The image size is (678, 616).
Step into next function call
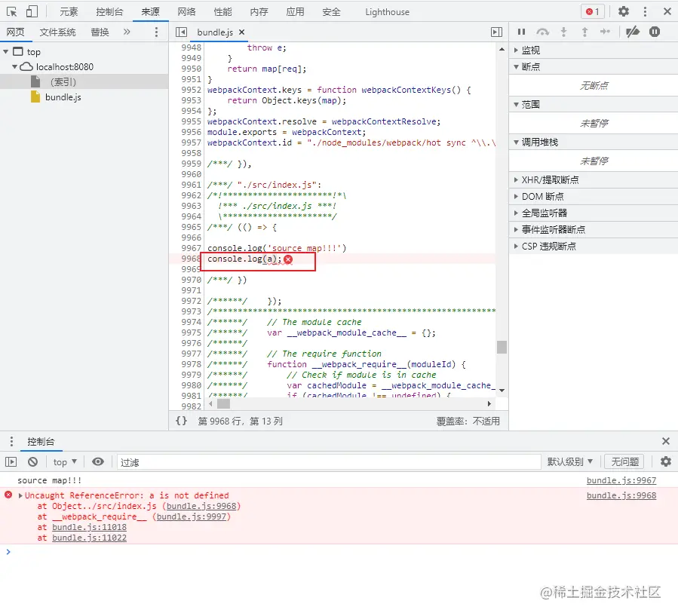point(563,32)
